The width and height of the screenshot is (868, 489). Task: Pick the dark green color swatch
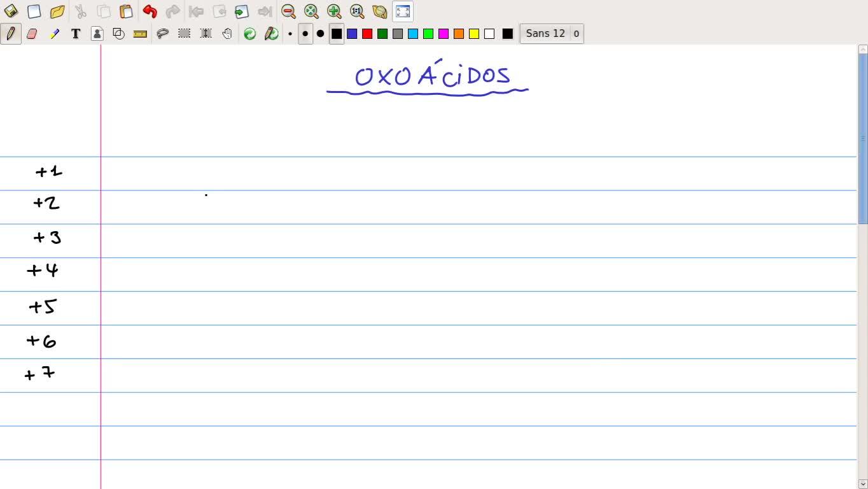click(382, 34)
